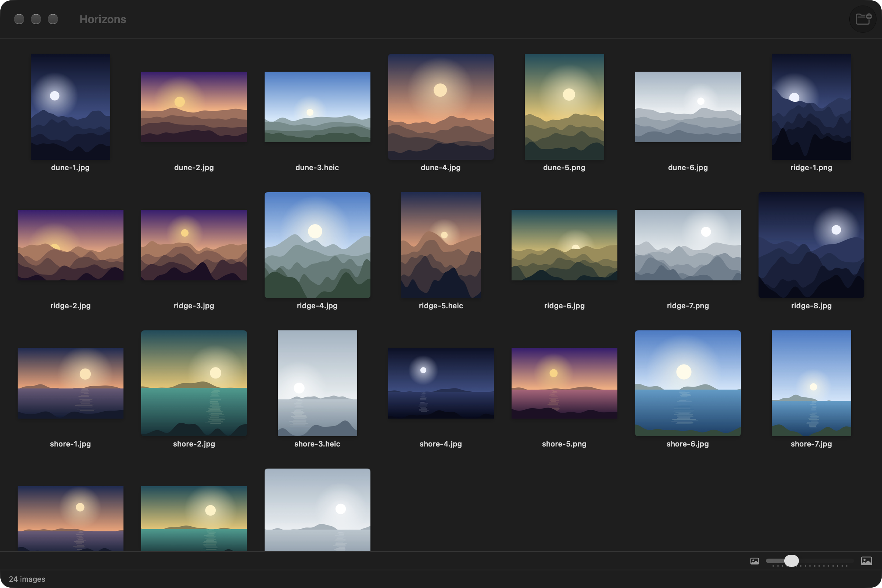Select the dune-2.jpg thumbnail image
The image size is (882, 588).
click(194, 107)
